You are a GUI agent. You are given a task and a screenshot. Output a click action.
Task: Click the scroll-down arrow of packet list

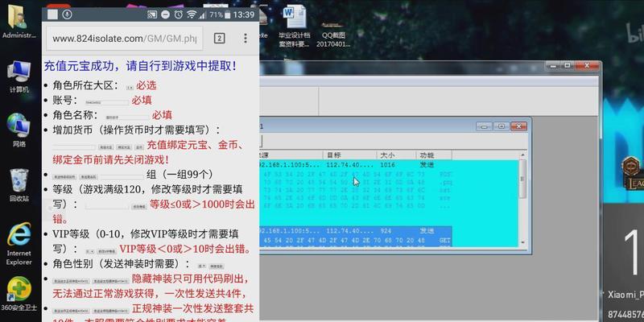[x=522, y=243]
